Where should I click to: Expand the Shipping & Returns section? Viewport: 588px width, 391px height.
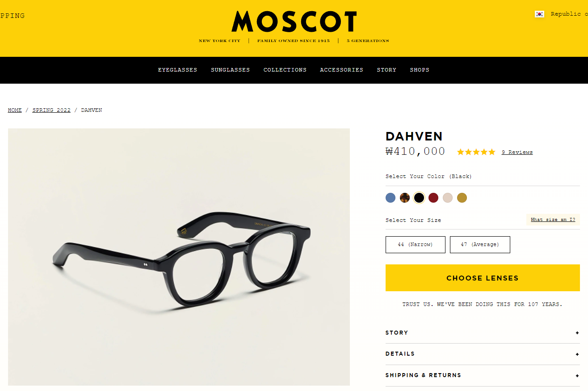click(x=483, y=375)
